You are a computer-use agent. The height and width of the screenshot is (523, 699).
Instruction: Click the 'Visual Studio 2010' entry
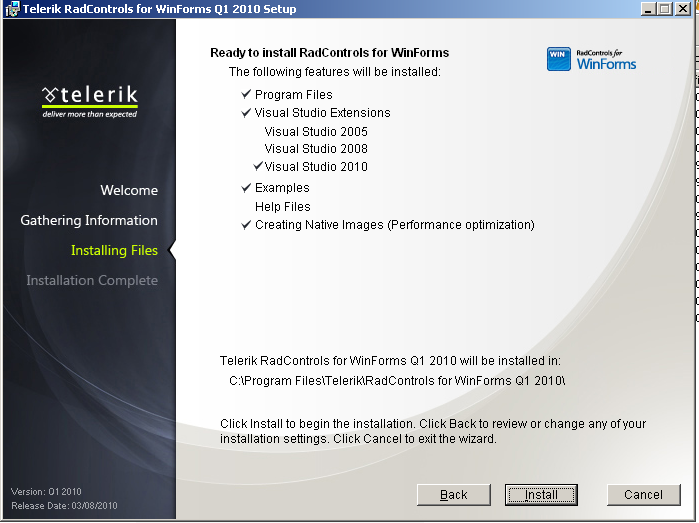[316, 167]
